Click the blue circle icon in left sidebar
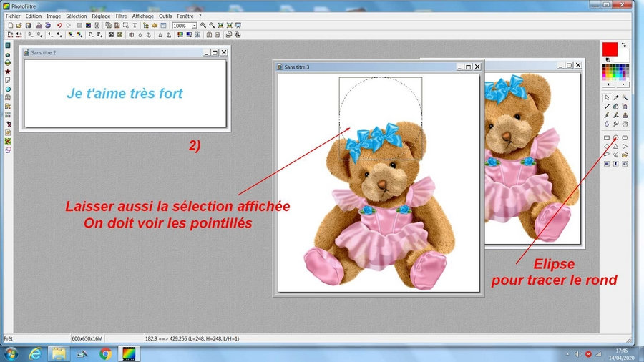This screenshot has height=362, width=644. 7,89
